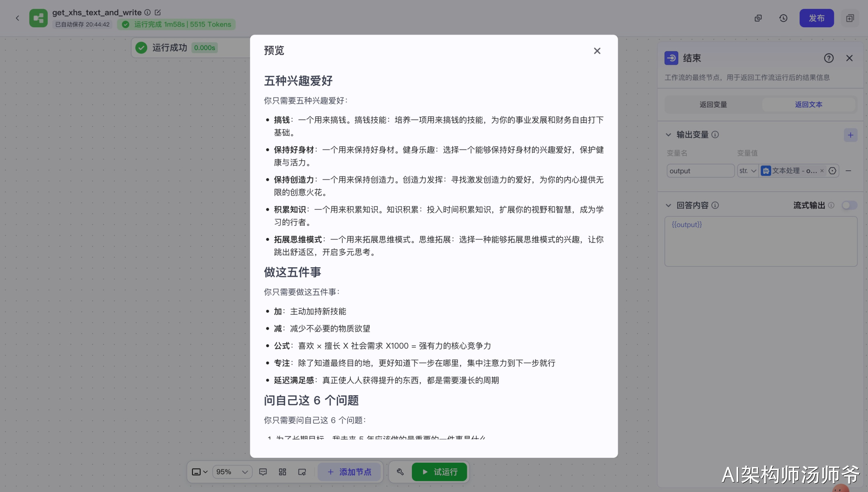The image size is (868, 492).
Task: Collapse the 输出变量 section
Action: (668, 135)
